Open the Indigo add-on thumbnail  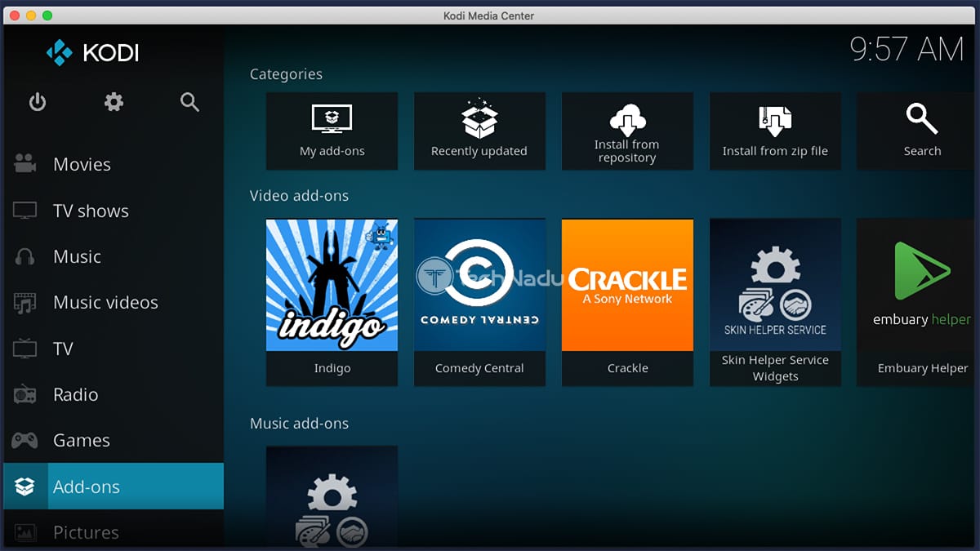tap(332, 285)
